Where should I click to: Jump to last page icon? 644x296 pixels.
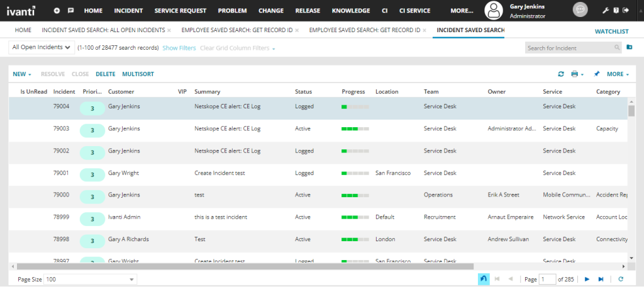click(601, 279)
